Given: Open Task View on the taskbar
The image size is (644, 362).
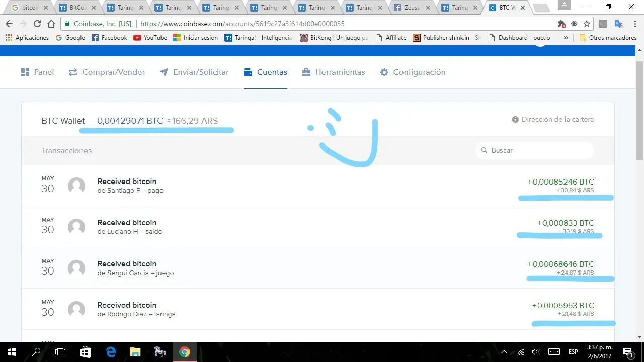Looking at the screenshot, I should (60, 352).
